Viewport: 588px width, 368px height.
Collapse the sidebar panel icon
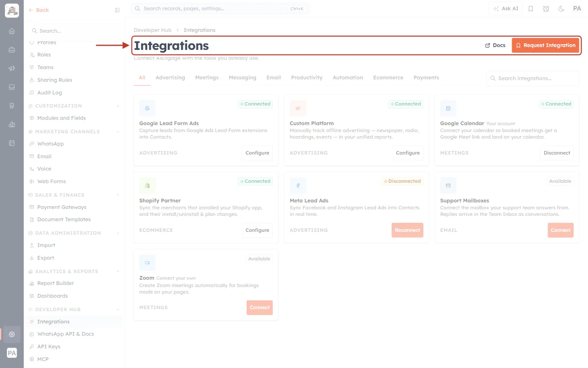pyautogui.click(x=117, y=10)
